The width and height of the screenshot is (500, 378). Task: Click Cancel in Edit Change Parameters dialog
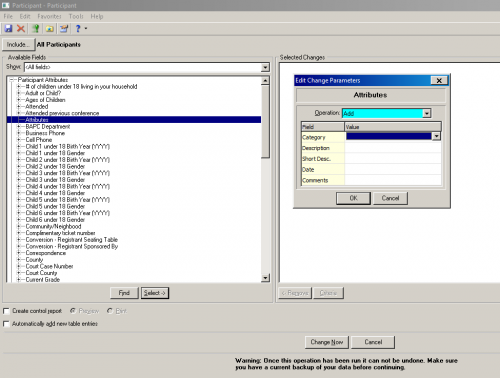390,198
